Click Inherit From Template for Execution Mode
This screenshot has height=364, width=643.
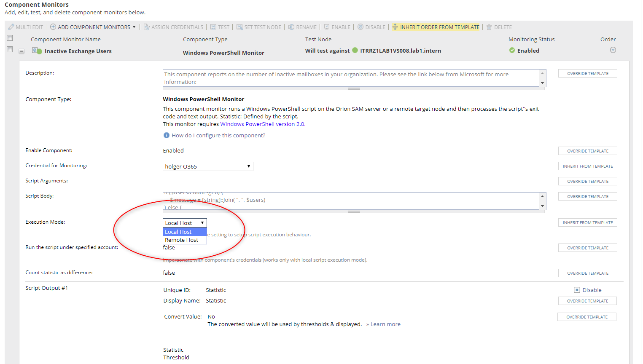(x=587, y=222)
